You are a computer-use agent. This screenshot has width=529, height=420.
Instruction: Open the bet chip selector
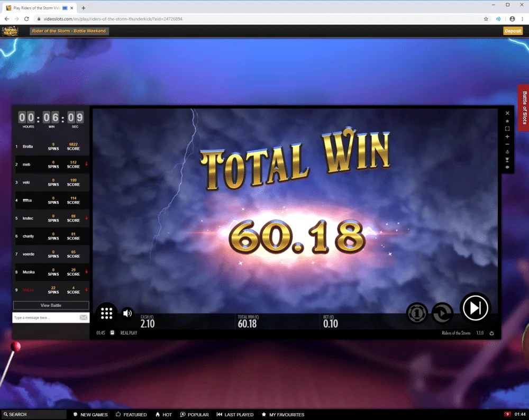click(x=417, y=313)
